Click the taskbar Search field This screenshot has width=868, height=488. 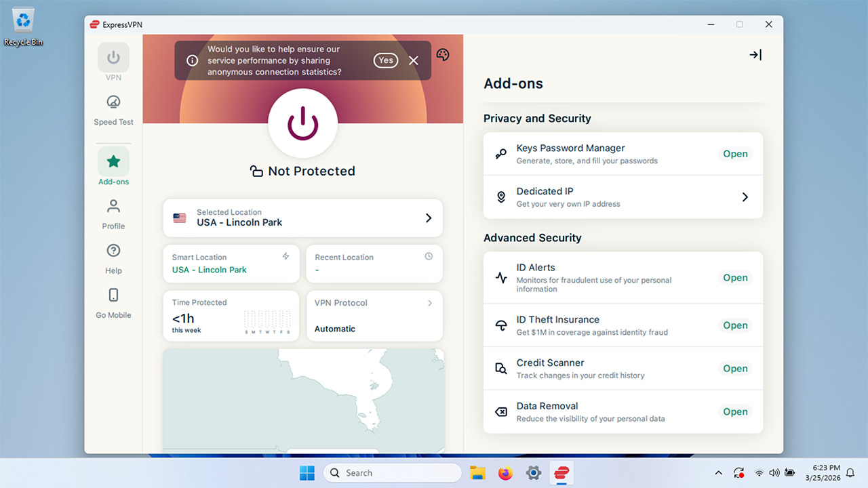[x=392, y=472]
